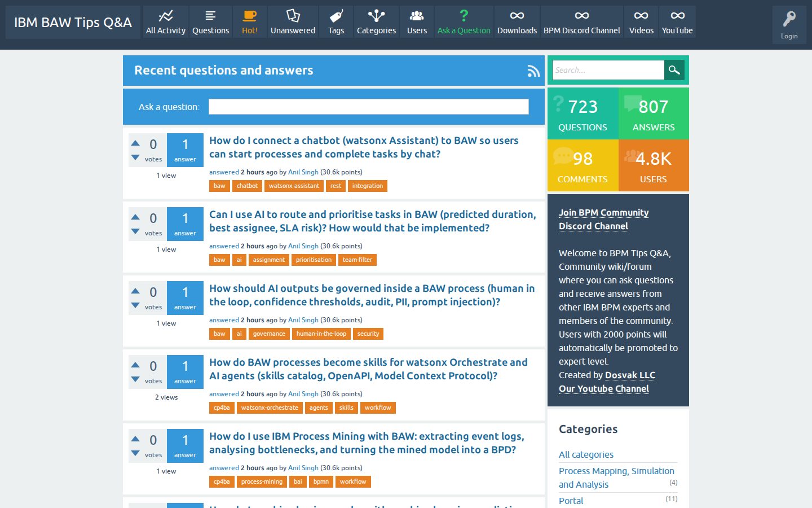Image resolution: width=812 pixels, height=508 pixels.
Task: Visit the Dosvak LLC link
Action: (630, 375)
